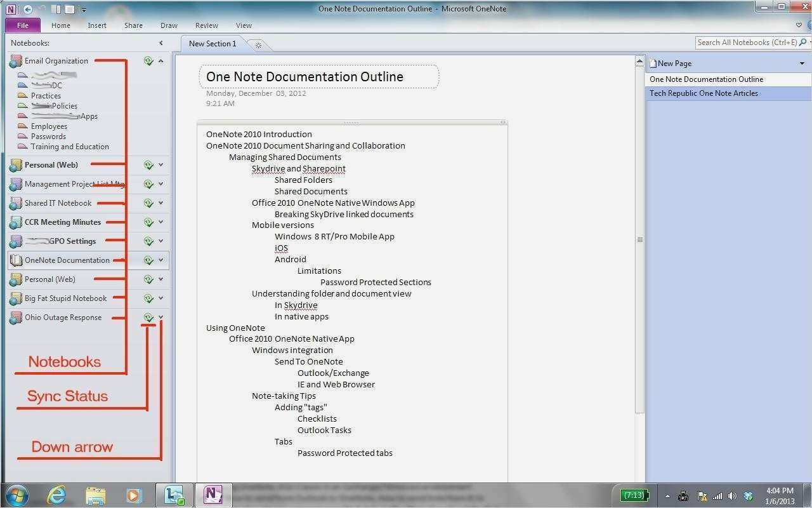Switch to the View ribbon tab
The height and width of the screenshot is (508, 812).
pos(244,25)
